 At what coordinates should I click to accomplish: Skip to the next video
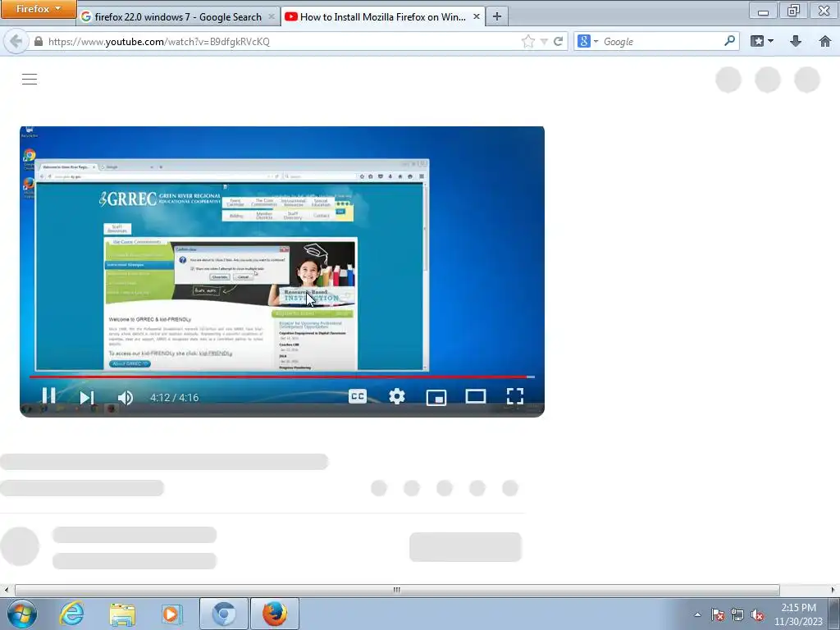coord(86,398)
